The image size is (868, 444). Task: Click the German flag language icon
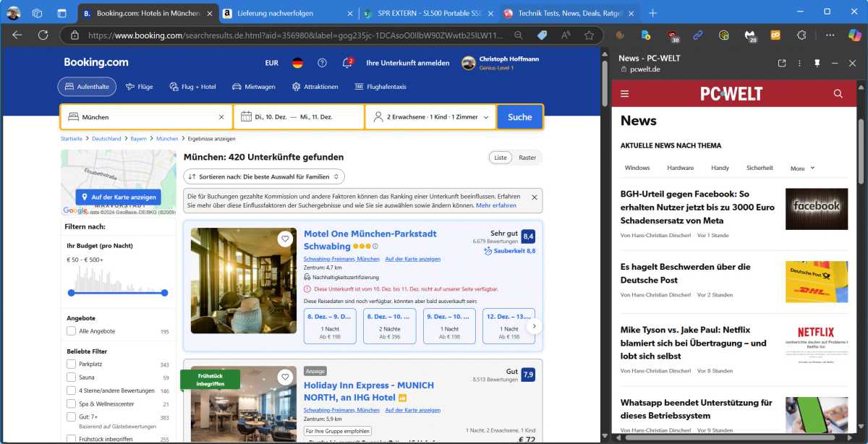pos(297,63)
